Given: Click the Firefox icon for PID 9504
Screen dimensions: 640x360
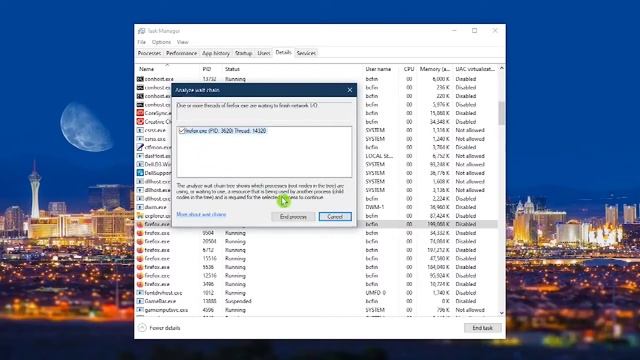Looking at the screenshot, I should point(140,233).
